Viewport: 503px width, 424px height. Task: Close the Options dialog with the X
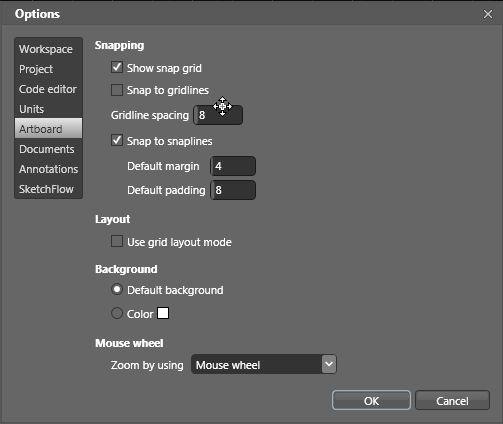488,14
